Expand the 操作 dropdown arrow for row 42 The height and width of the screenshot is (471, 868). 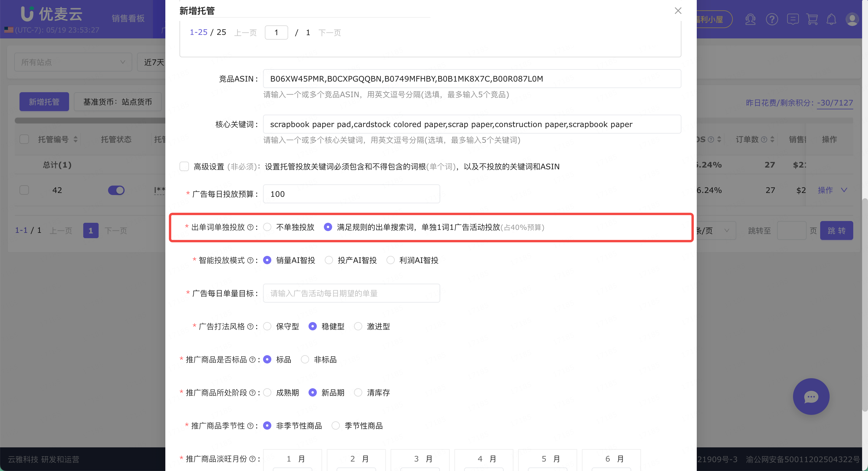click(844, 190)
